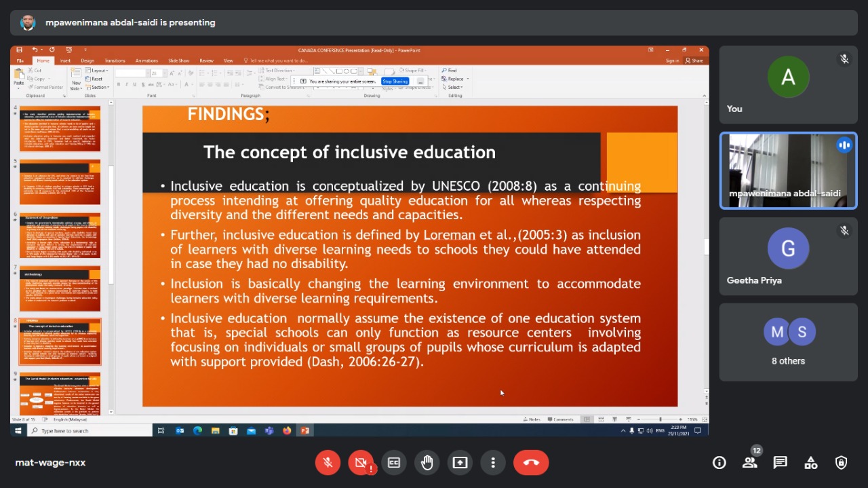Open Firefox from the taskbar
The width and height of the screenshot is (868, 488).
coord(287,430)
